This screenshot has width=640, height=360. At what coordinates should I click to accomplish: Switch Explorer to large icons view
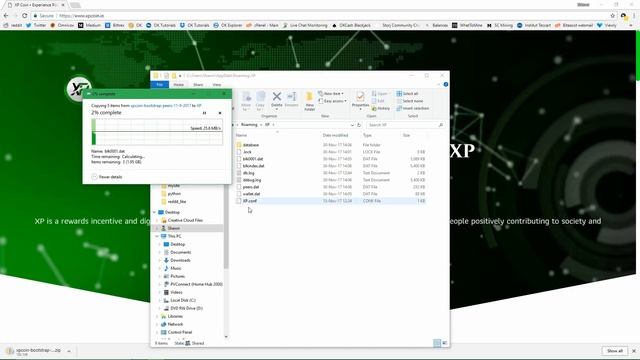pos(444,343)
